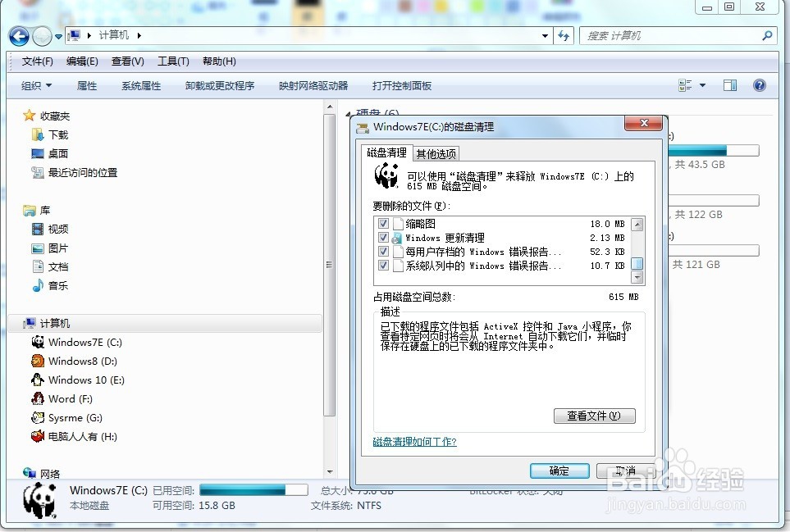Click the 已用空间 usage bar in details pane

click(253, 490)
